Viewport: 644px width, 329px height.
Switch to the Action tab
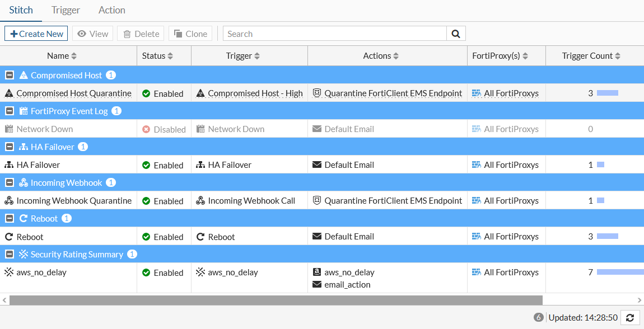pyautogui.click(x=111, y=10)
